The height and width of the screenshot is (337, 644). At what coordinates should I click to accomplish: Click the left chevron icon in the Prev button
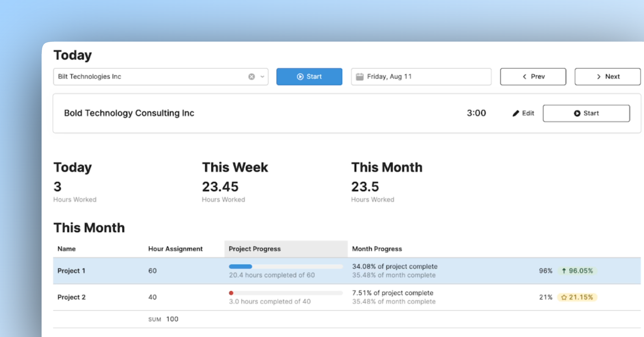coord(524,77)
